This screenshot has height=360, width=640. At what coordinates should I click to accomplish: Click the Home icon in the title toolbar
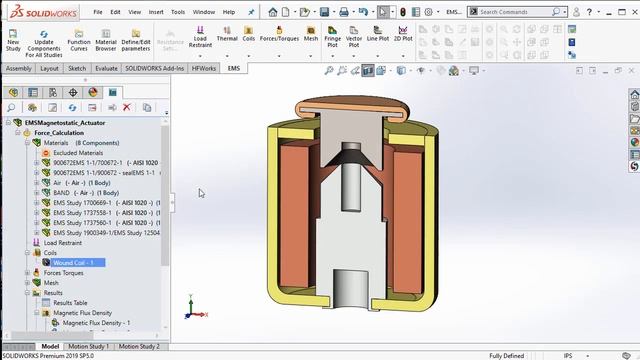tap(272, 12)
